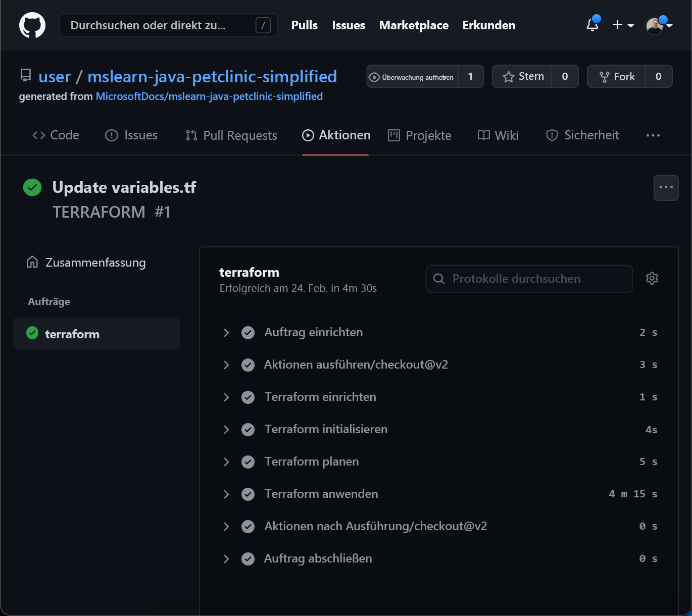Focus the Durchsuchen oder direkt zu search field
Screen dimensions: 692x616
coord(168,25)
